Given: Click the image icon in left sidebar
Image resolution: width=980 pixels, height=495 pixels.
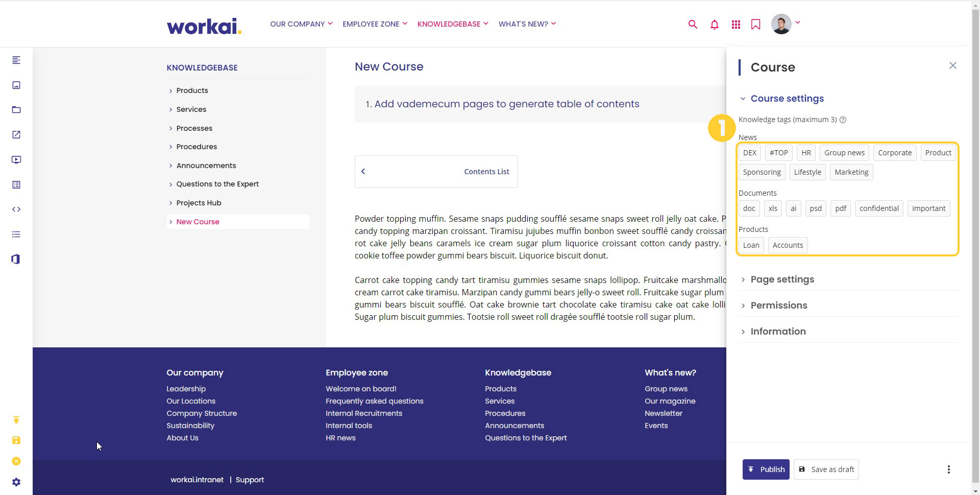Looking at the screenshot, I should point(16,85).
